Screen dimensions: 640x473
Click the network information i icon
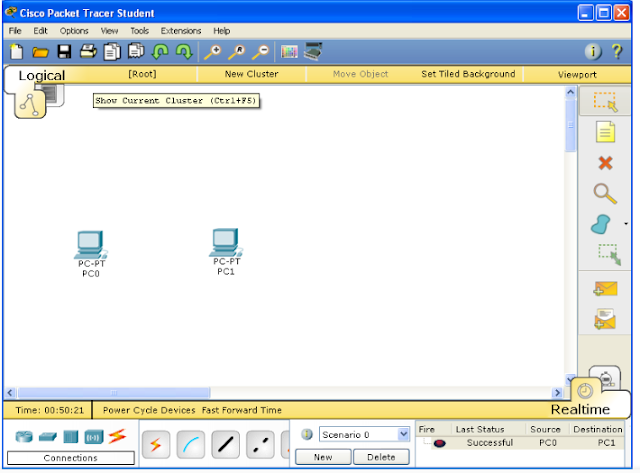pyautogui.click(x=593, y=51)
